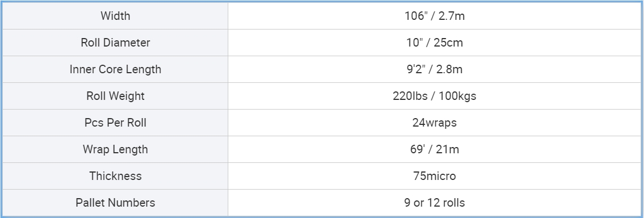Select the 220lbs / 100kgs value
The image size is (644, 218).
click(x=434, y=96)
